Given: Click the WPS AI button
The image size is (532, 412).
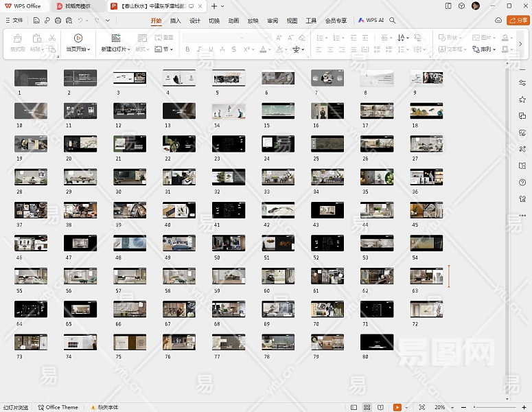Looking at the screenshot, I should pyautogui.click(x=370, y=21).
